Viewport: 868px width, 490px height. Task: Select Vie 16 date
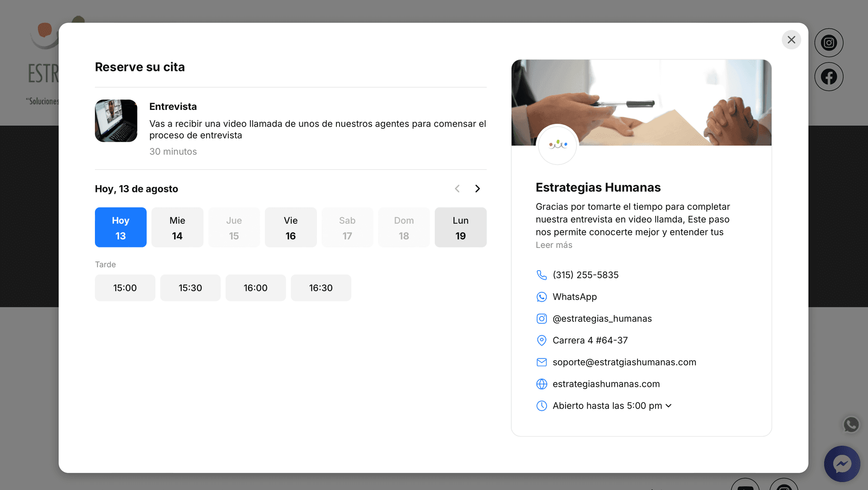pyautogui.click(x=291, y=227)
